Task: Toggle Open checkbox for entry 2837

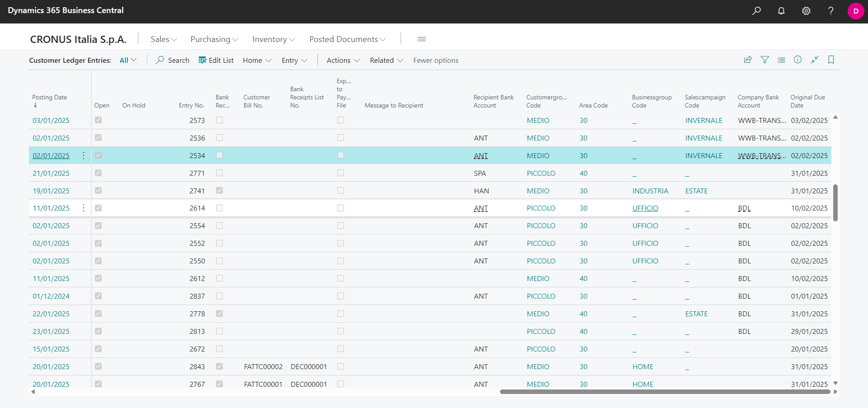Action: pos(98,296)
